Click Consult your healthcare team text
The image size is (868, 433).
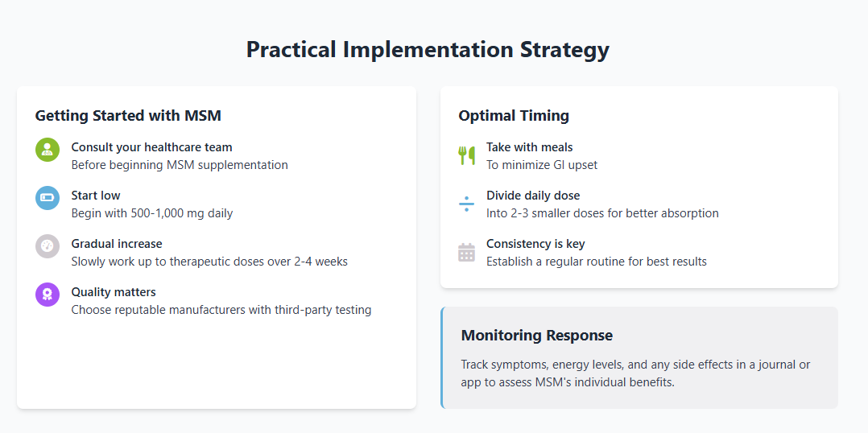click(151, 147)
